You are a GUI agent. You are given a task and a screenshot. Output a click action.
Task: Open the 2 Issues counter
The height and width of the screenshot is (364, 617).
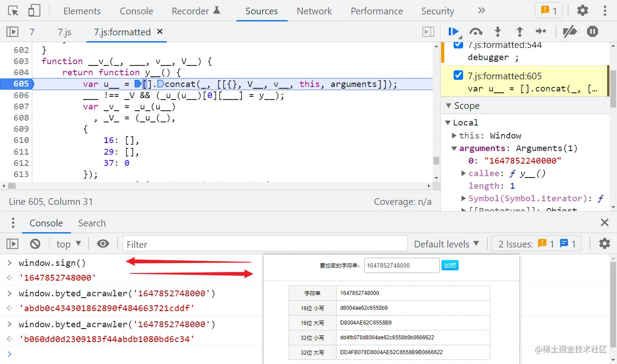tap(536, 244)
